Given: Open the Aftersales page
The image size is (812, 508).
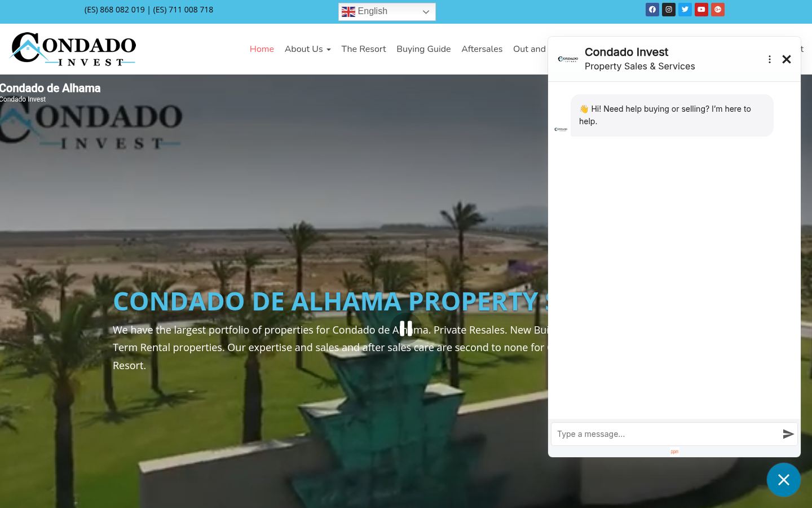Looking at the screenshot, I should click(x=482, y=49).
